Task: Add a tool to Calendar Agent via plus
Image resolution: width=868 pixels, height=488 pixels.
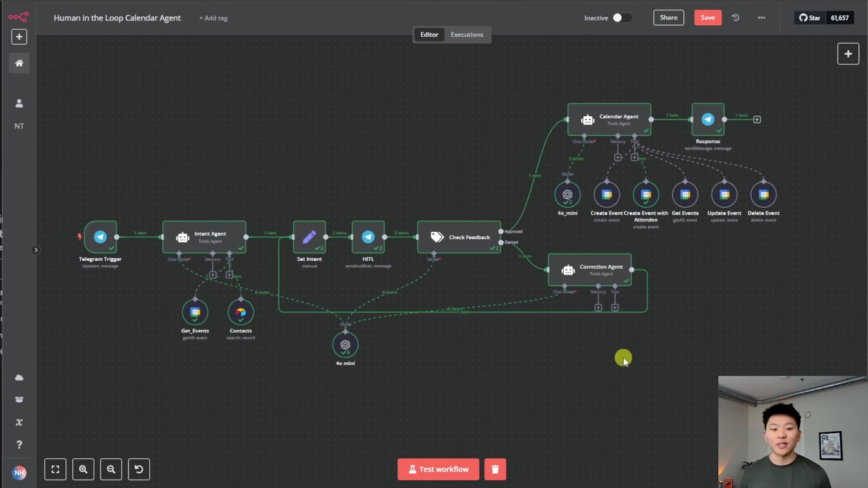Action: [634, 158]
